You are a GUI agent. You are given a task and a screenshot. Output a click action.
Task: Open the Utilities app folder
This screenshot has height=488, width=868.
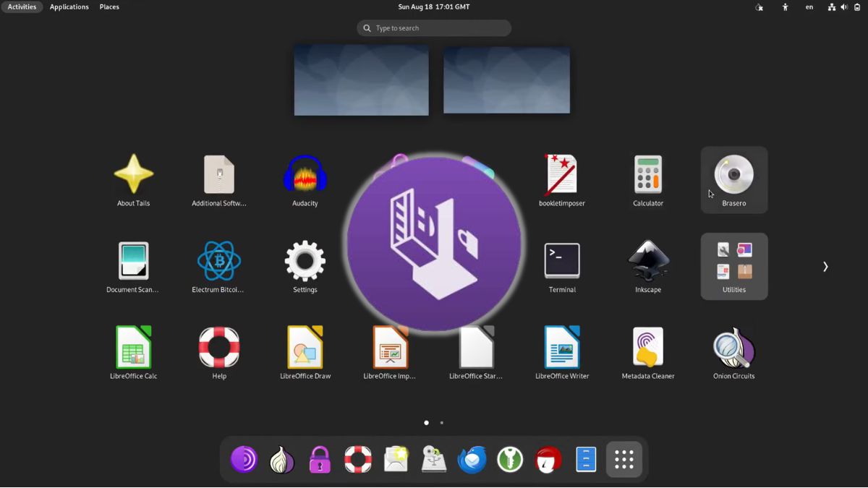pyautogui.click(x=734, y=266)
